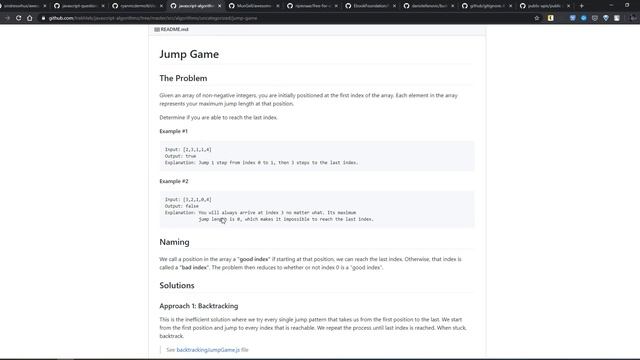Click the site lock icon in address bar
This screenshot has width=640, height=360.
click(x=43, y=18)
